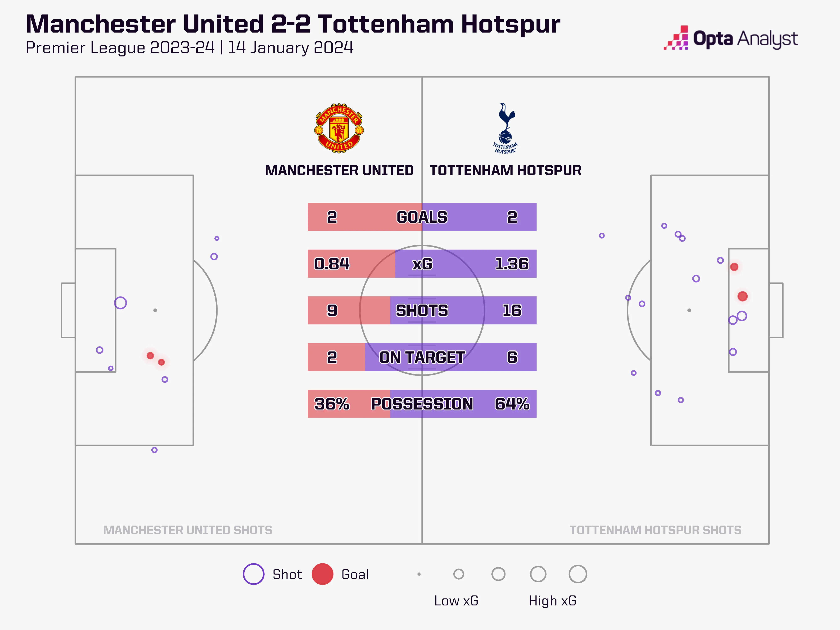The width and height of the screenshot is (840, 630).
Task: Click the ON TARGET stat label
Action: (x=422, y=357)
